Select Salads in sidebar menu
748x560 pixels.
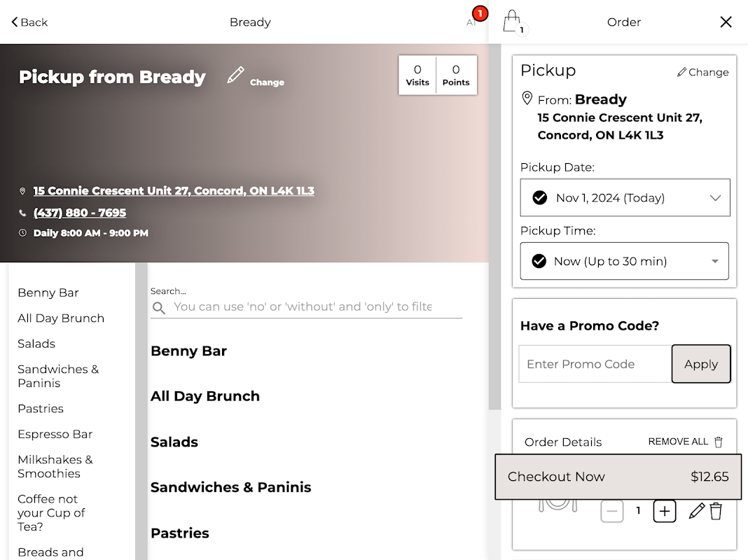tap(36, 344)
